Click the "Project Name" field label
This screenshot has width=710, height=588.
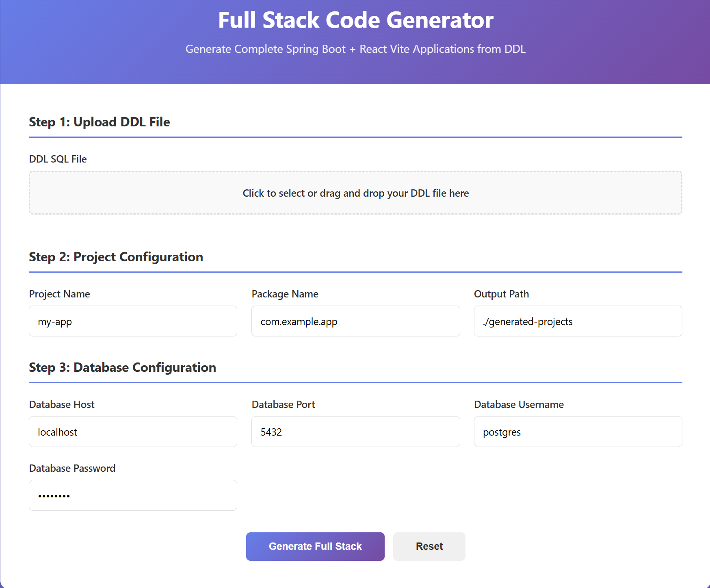click(x=59, y=294)
